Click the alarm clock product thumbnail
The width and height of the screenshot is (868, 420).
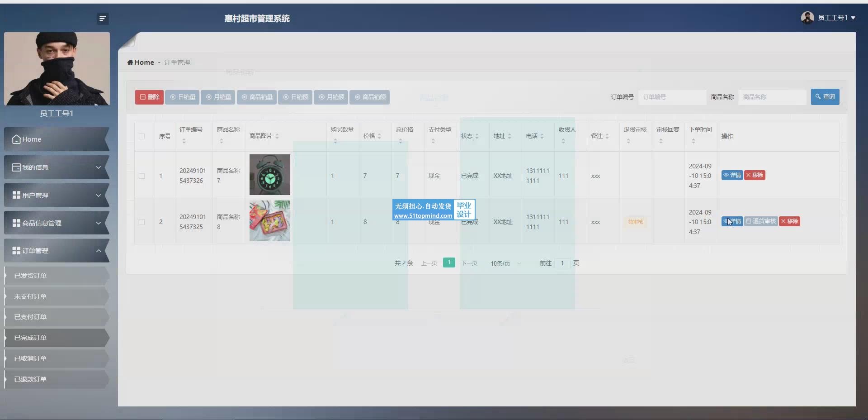point(269,175)
